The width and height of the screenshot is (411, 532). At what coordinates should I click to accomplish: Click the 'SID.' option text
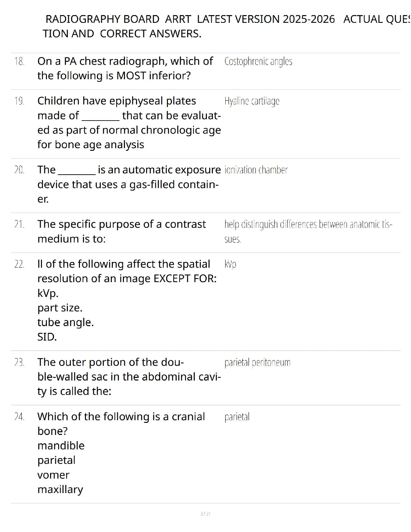[x=47, y=337]
